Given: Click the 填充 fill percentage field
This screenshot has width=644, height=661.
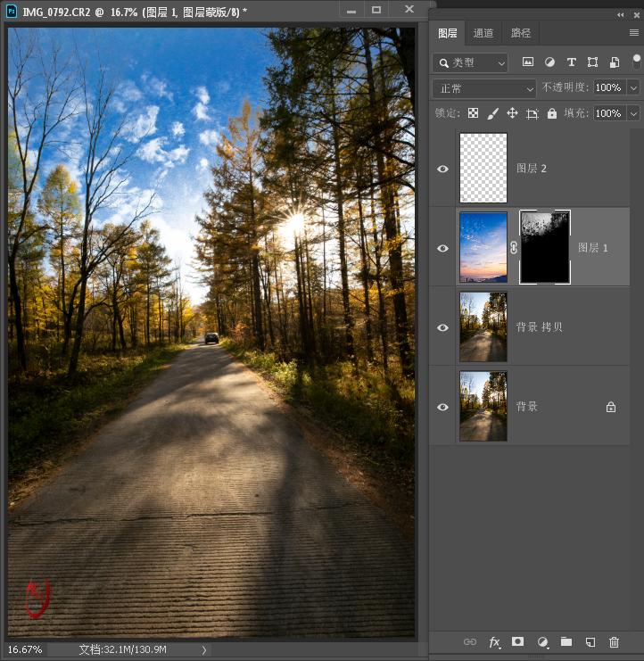Looking at the screenshot, I should [x=608, y=113].
